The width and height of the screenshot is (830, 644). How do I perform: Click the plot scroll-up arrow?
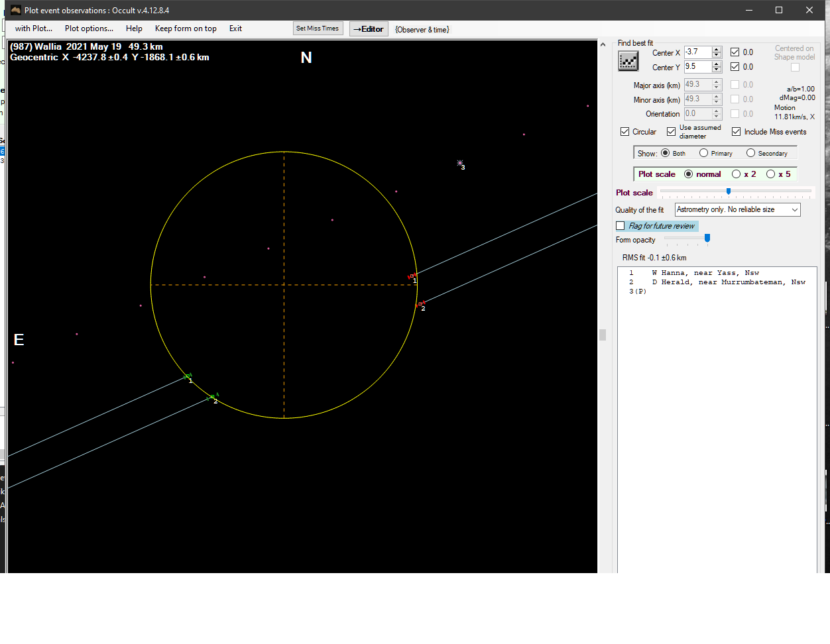[603, 45]
